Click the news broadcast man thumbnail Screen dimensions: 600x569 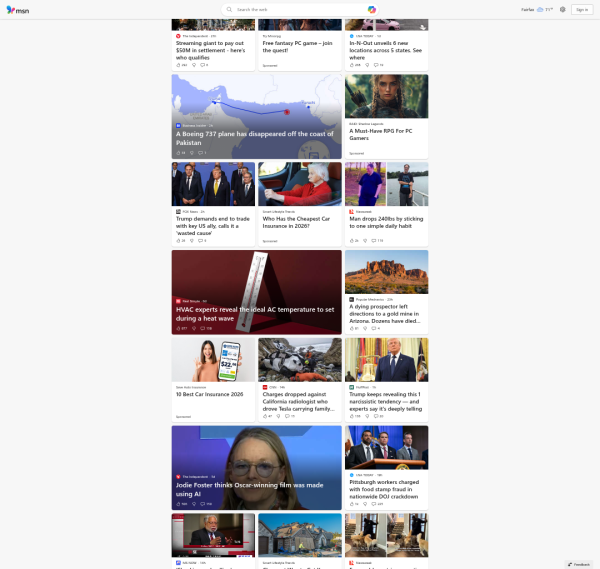click(x=213, y=535)
